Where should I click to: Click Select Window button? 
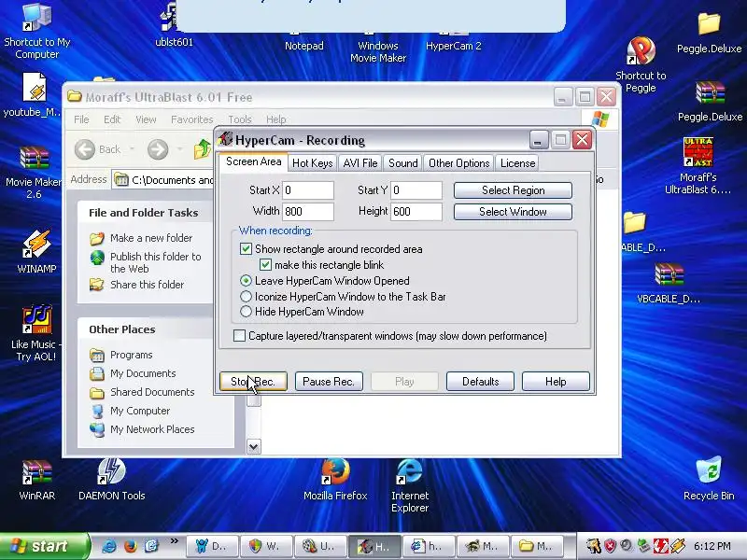(x=513, y=212)
